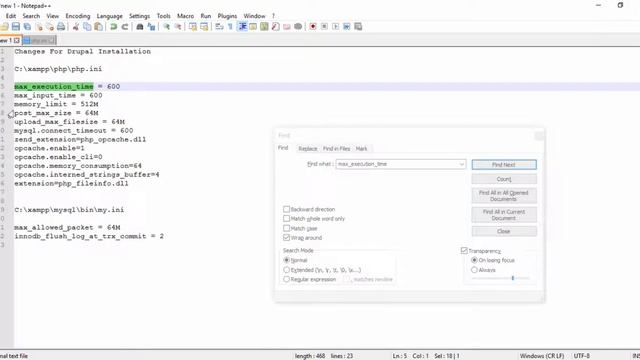Click the Windows (CR LF) status entry
The width and height of the screenshot is (640, 360).
(542, 356)
